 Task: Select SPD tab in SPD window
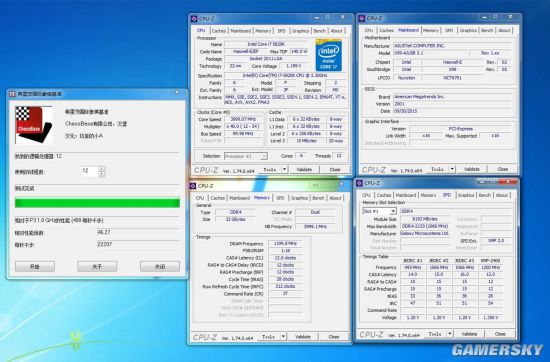pyautogui.click(x=447, y=195)
